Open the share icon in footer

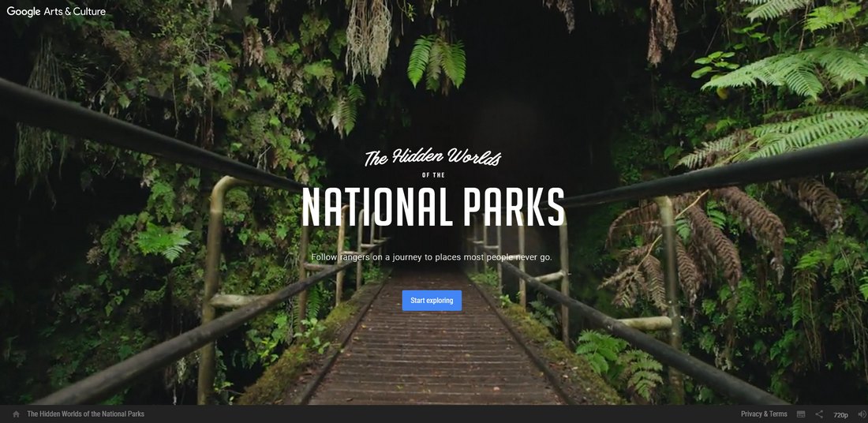coord(819,414)
